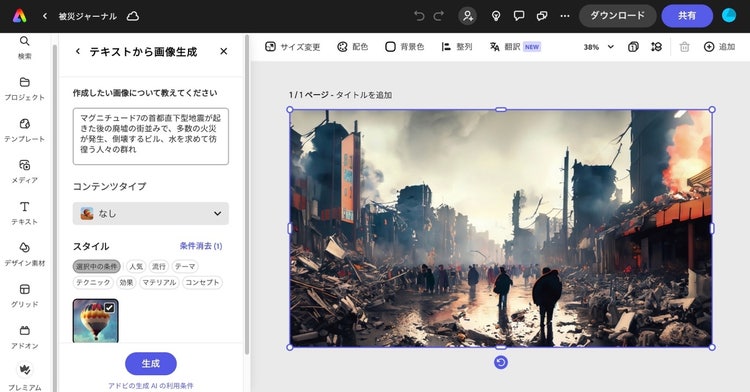Click the 生成 generate button
750x392 pixels.
click(x=151, y=364)
